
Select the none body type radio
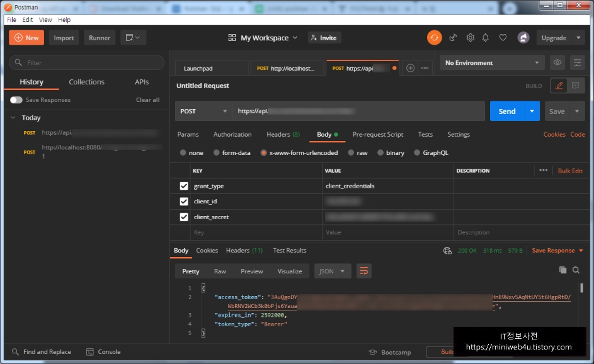183,152
